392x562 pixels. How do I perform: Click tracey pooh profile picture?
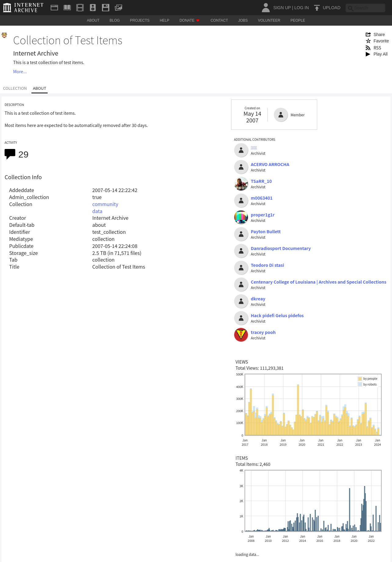(241, 335)
